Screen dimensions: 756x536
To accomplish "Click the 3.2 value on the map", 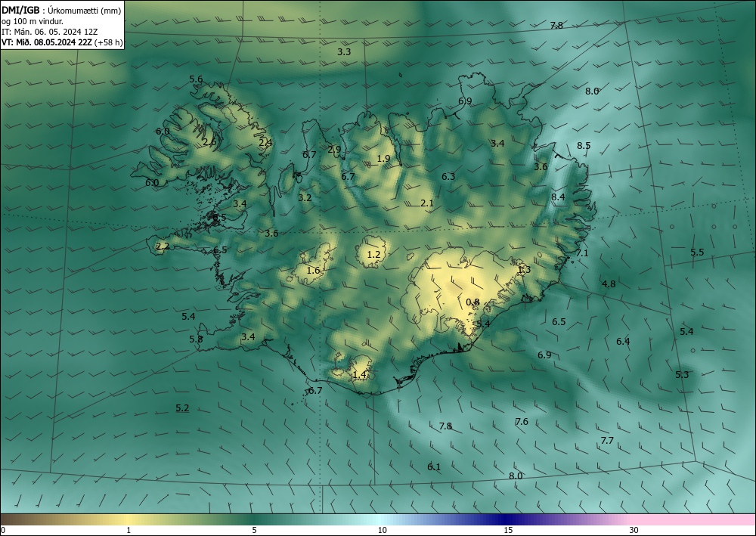I will point(305,197).
